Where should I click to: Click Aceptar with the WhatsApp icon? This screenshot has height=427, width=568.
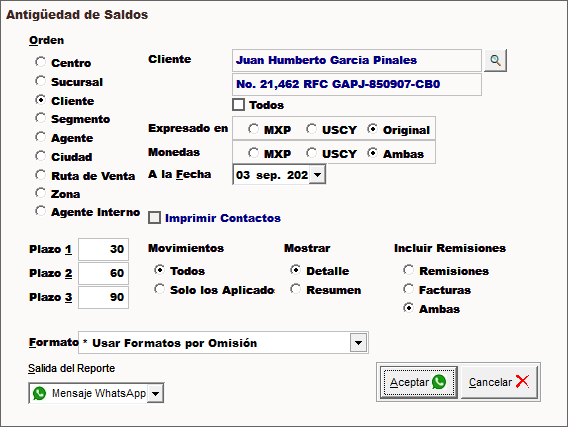pyautogui.click(x=418, y=382)
